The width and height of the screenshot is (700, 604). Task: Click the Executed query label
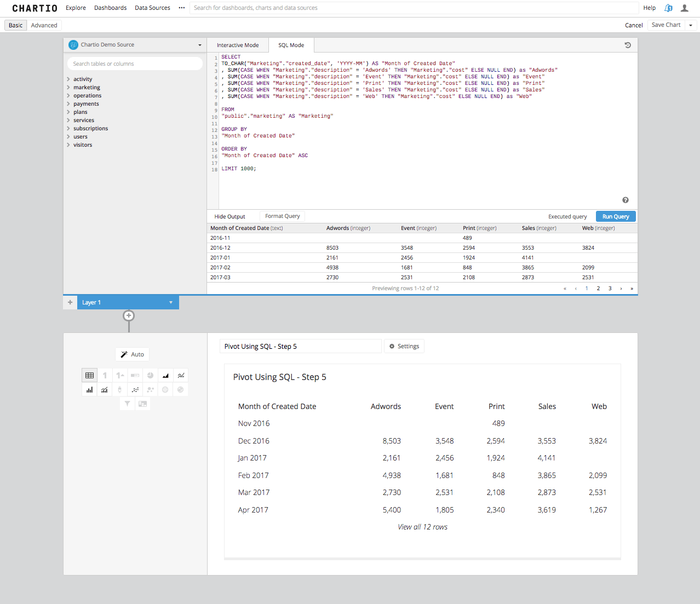567,216
